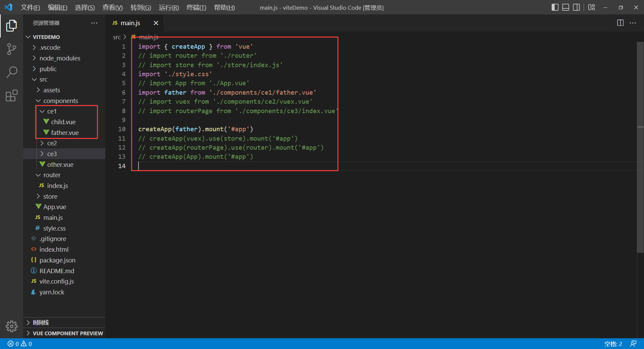The height and width of the screenshot is (349, 644).
Task: Toggle the bottom panel layout button
Action: pyautogui.click(x=566, y=7)
